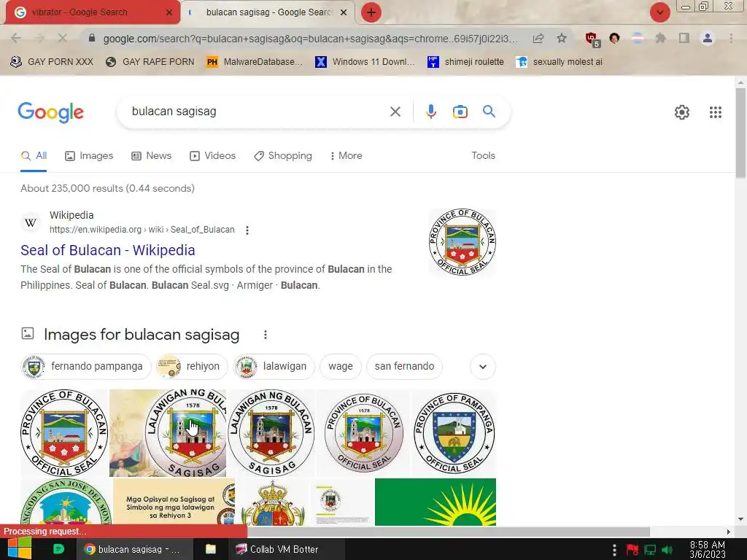The image size is (747, 560).
Task: Open the taskbar clock showing 8:58 AM
Action: click(x=707, y=549)
